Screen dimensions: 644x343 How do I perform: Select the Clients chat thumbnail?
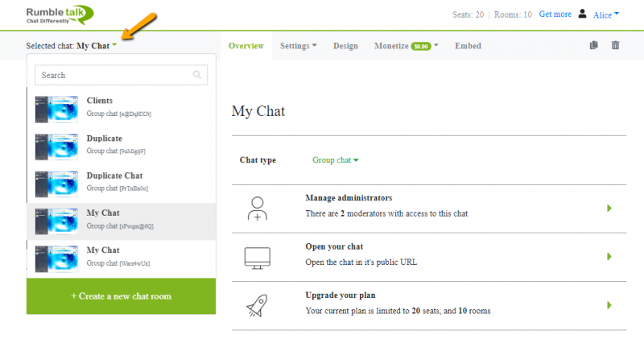56,106
